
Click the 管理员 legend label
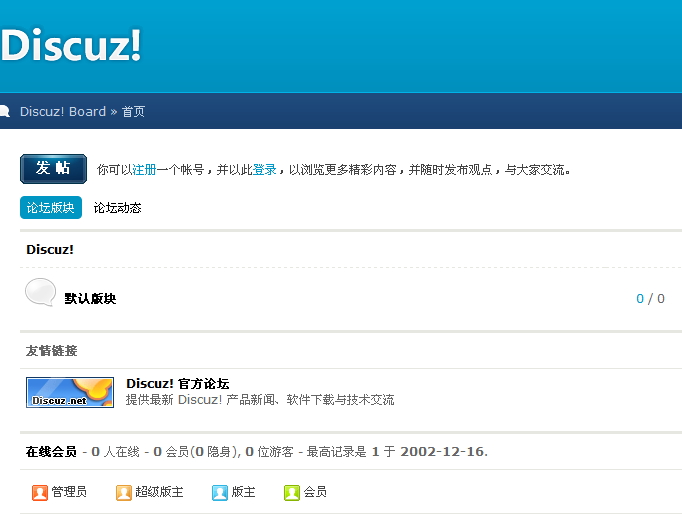(69, 492)
